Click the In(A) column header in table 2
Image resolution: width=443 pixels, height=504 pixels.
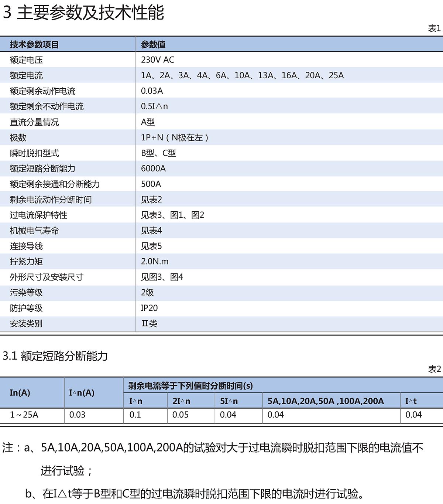click(20, 393)
